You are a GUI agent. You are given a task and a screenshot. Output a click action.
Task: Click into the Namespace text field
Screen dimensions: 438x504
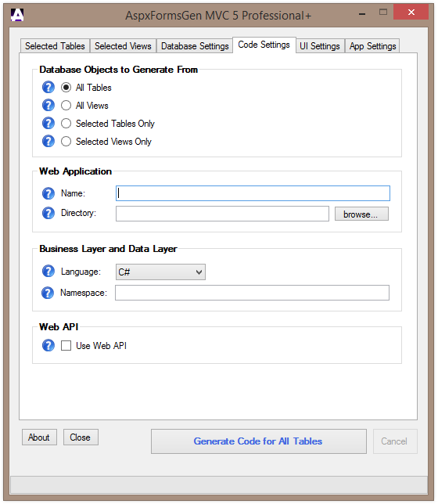tap(252, 293)
